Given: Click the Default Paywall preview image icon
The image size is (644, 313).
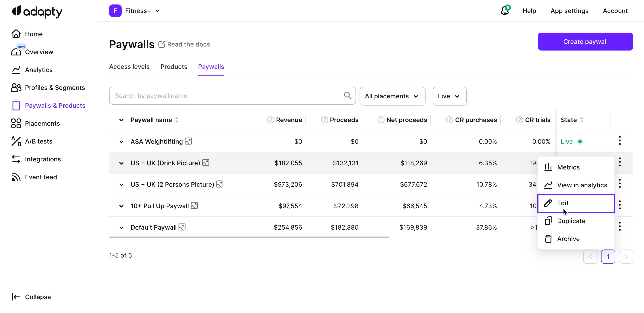Looking at the screenshot, I should point(182,227).
